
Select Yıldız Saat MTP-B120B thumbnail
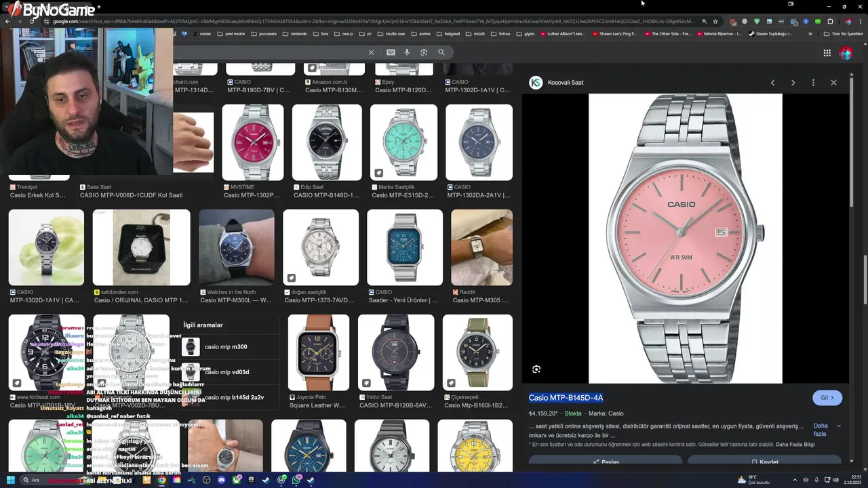point(396,352)
